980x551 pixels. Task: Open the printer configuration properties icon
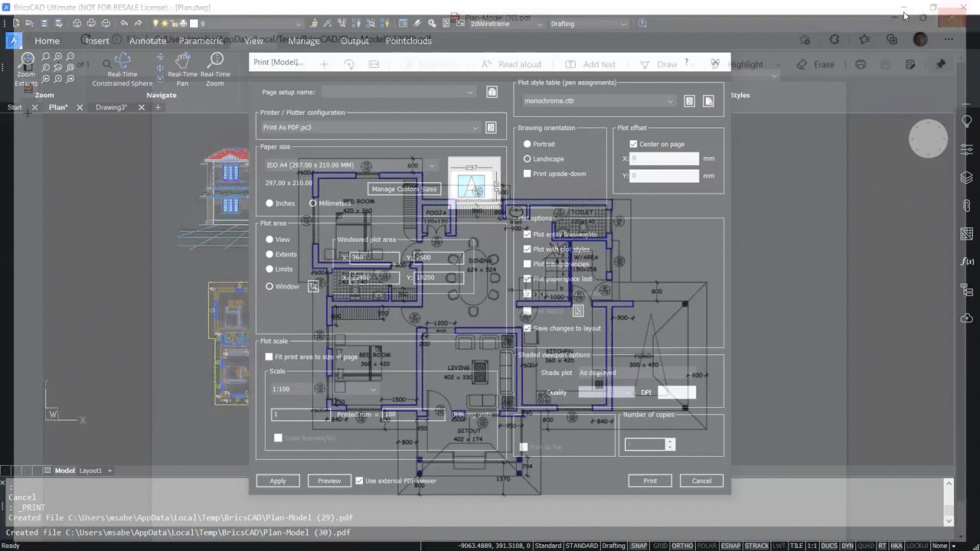[x=492, y=127]
